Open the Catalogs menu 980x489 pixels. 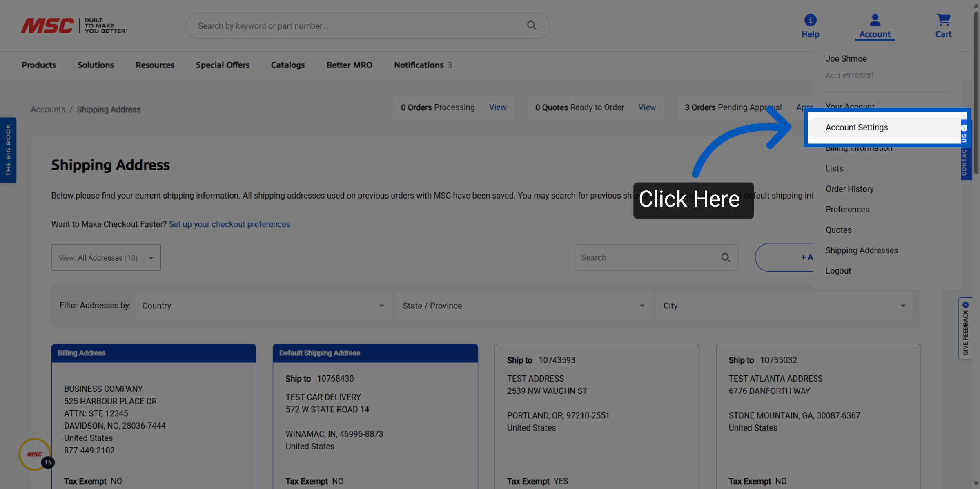288,65
